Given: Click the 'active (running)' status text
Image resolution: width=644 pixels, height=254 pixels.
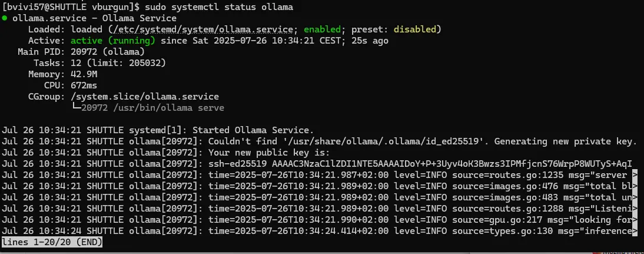Looking at the screenshot, I should [x=113, y=41].
